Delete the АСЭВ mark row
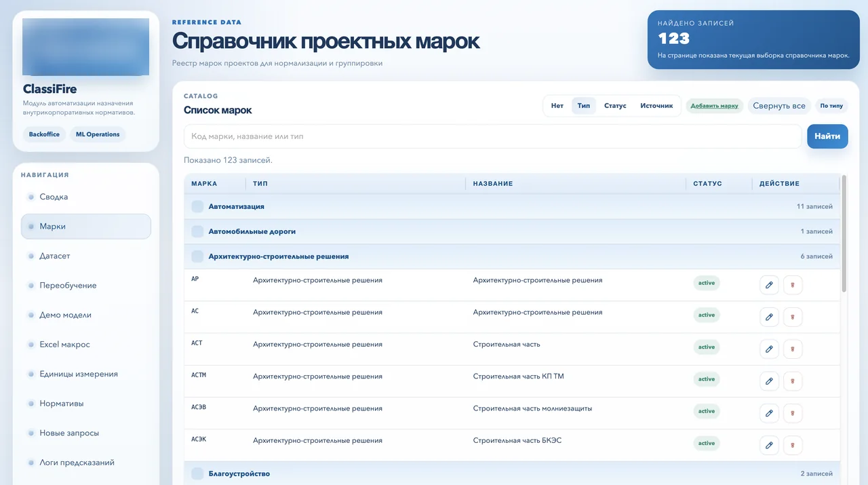Screen dimensions: 868x485 (793, 413)
